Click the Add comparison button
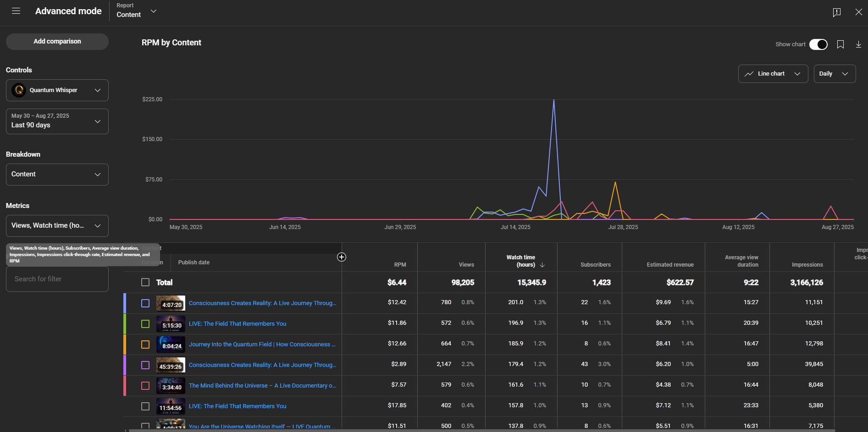 (57, 41)
